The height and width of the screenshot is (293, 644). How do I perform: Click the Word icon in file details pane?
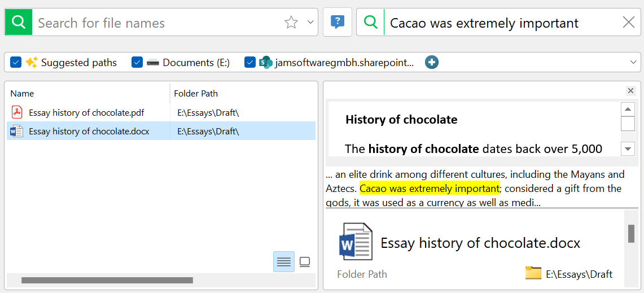355,242
